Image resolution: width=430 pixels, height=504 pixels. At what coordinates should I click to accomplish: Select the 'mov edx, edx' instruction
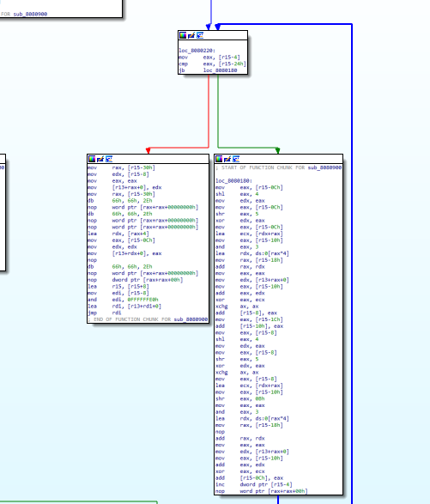(x=112, y=247)
